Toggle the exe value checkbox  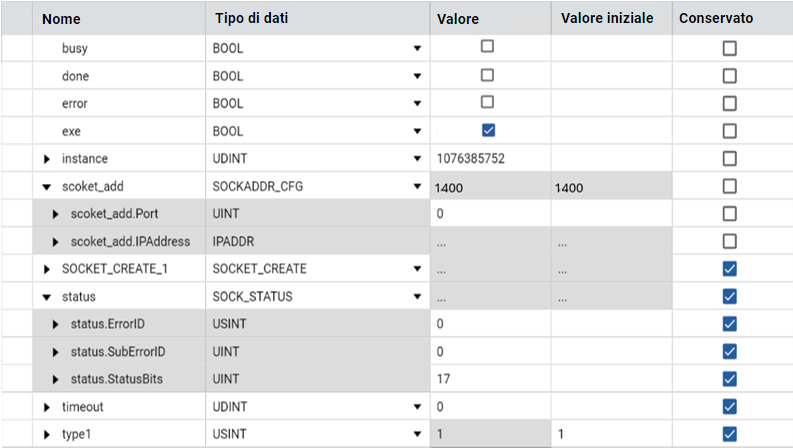(x=488, y=129)
